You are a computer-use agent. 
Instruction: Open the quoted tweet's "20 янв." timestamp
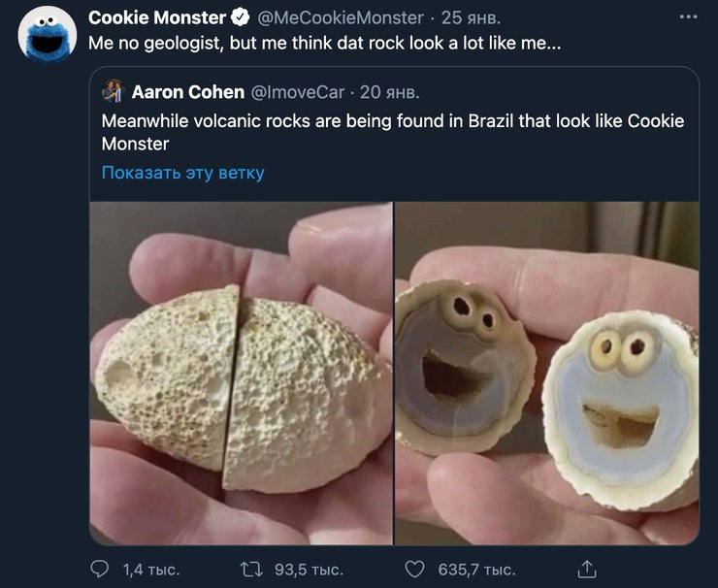[x=390, y=92]
